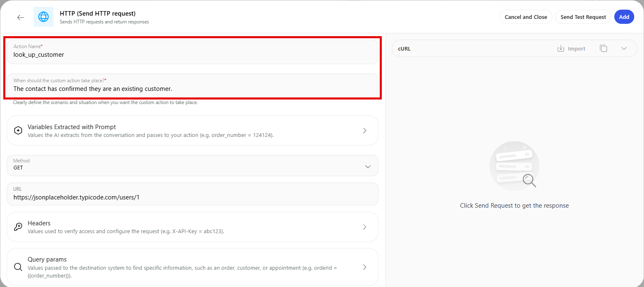The width and height of the screenshot is (644, 287).
Task: Click 'Clearly define the scenario' helper text
Action: point(105,102)
